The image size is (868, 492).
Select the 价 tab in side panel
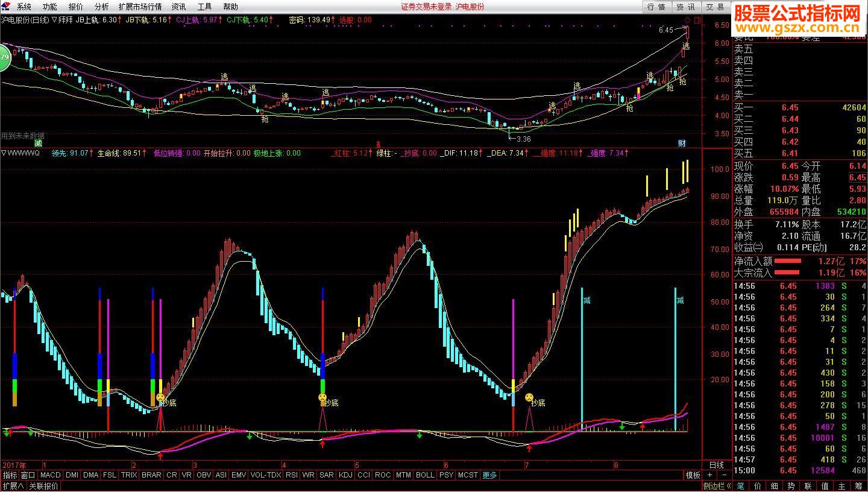coord(758,486)
